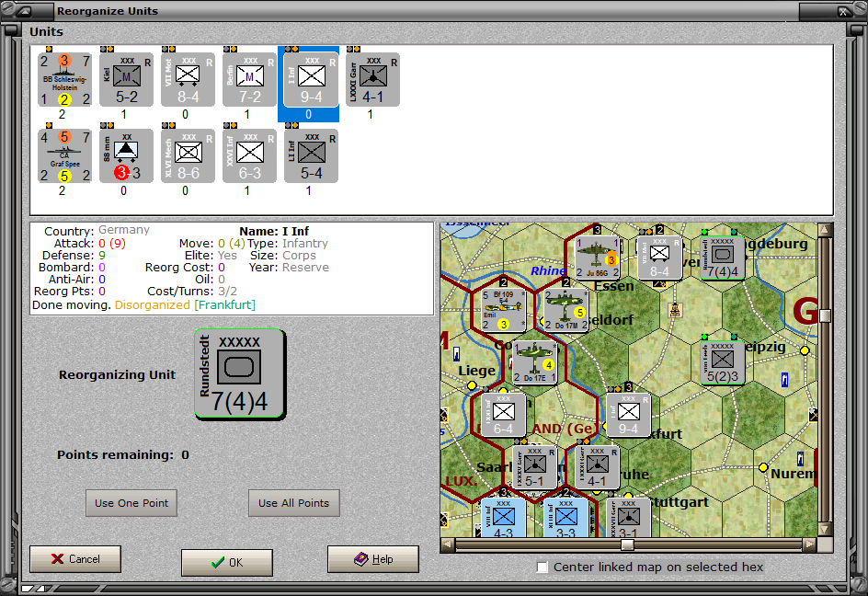Click the Bf 109 Emil fighter on map

pos(503,310)
